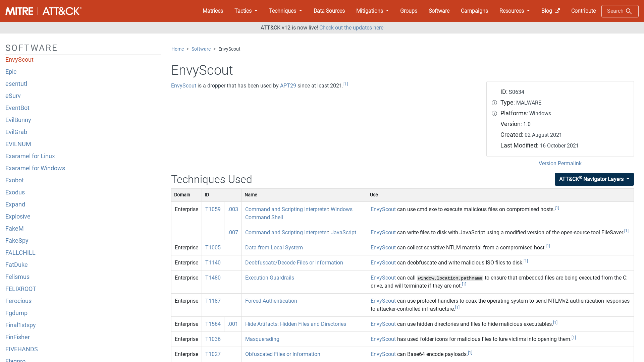
Task: Open the Contribute page
Action: coord(583,11)
